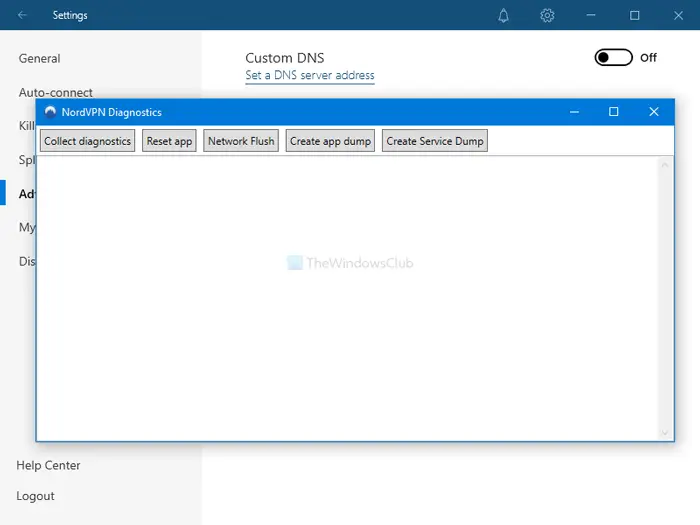Click the Diagnostics scrollbar down arrow
This screenshot has height=525, width=700.
point(665,432)
